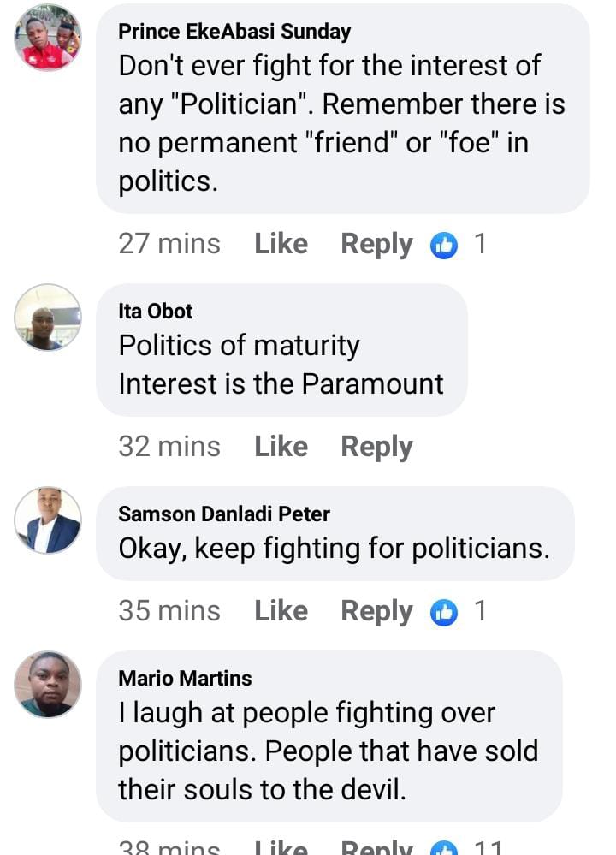The width and height of the screenshot is (616, 855).
Task: Like Prince EkeAbasi Sunday's comment
Action: point(281,244)
